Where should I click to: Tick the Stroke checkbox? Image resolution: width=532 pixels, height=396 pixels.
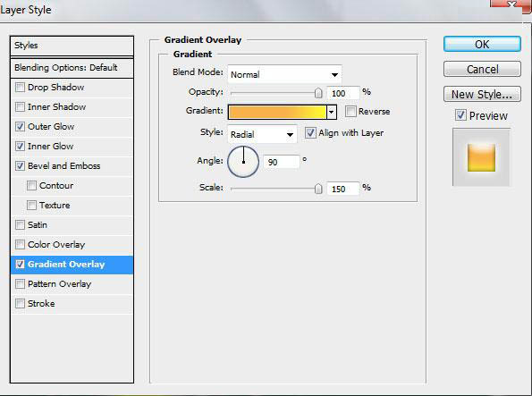20,304
